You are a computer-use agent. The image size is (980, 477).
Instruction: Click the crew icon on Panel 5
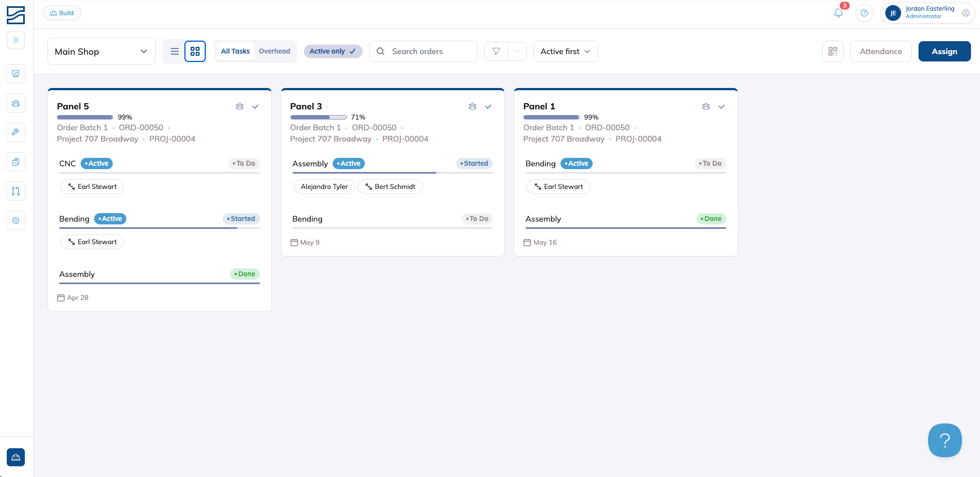[x=240, y=107]
